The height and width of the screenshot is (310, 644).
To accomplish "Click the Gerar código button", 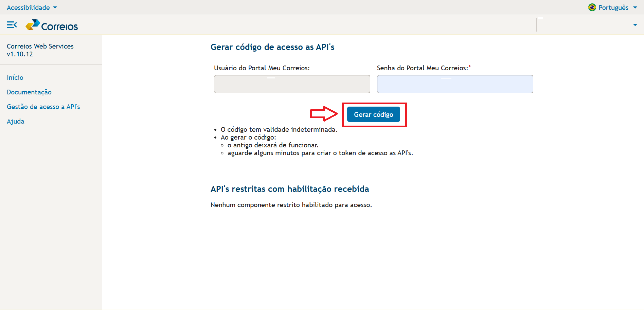I will point(374,114).
